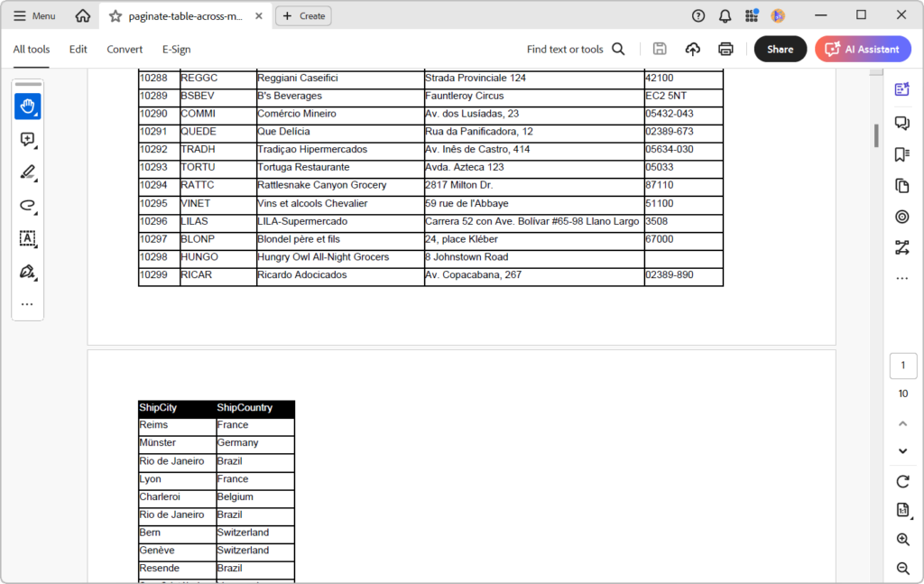Select the Hand tool
Screen dimensions: 924x584
tap(28, 106)
